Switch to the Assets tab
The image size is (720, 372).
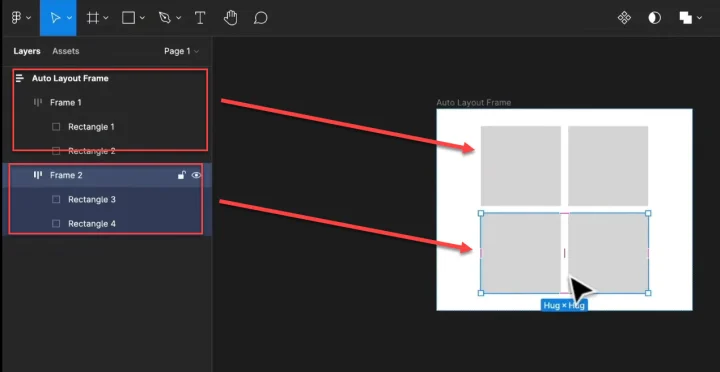[x=66, y=51]
